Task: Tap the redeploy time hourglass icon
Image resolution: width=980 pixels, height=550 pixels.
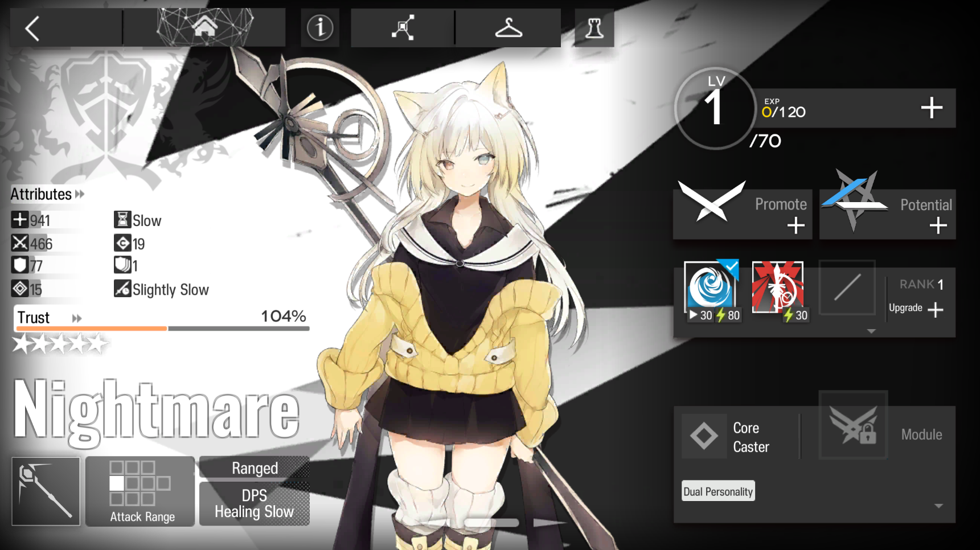Action: tap(122, 220)
